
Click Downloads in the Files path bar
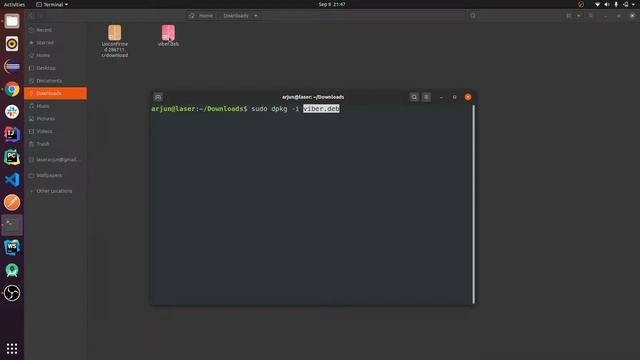pyautogui.click(x=236, y=16)
